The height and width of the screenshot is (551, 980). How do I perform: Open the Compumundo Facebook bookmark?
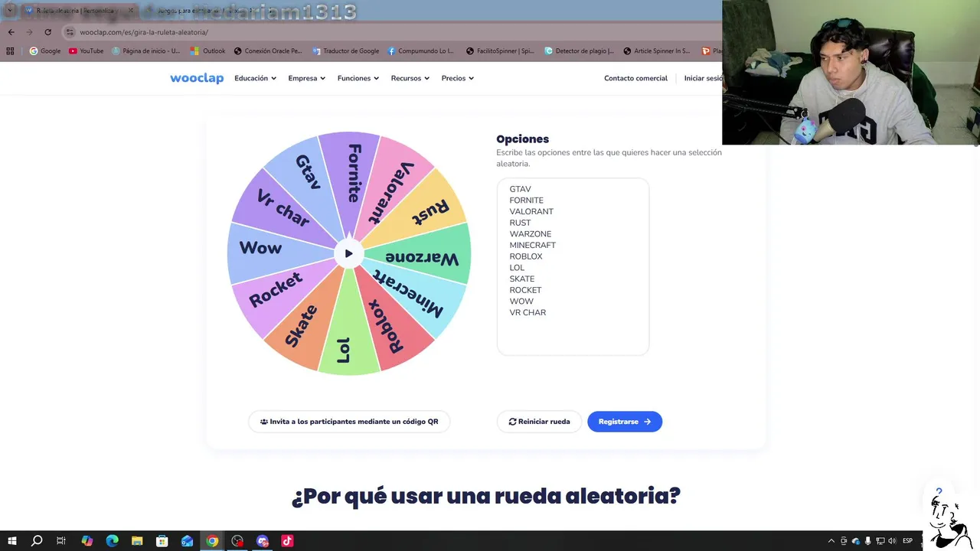421,51
